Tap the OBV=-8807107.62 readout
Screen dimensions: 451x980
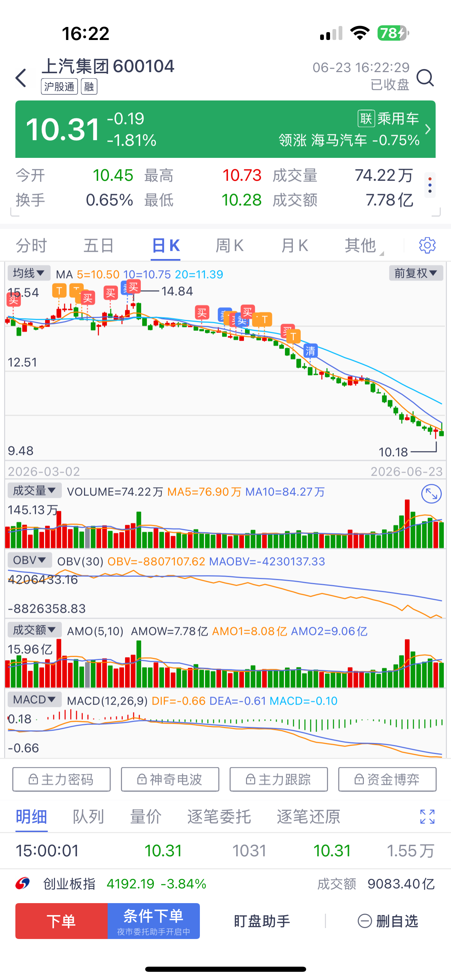point(156,561)
